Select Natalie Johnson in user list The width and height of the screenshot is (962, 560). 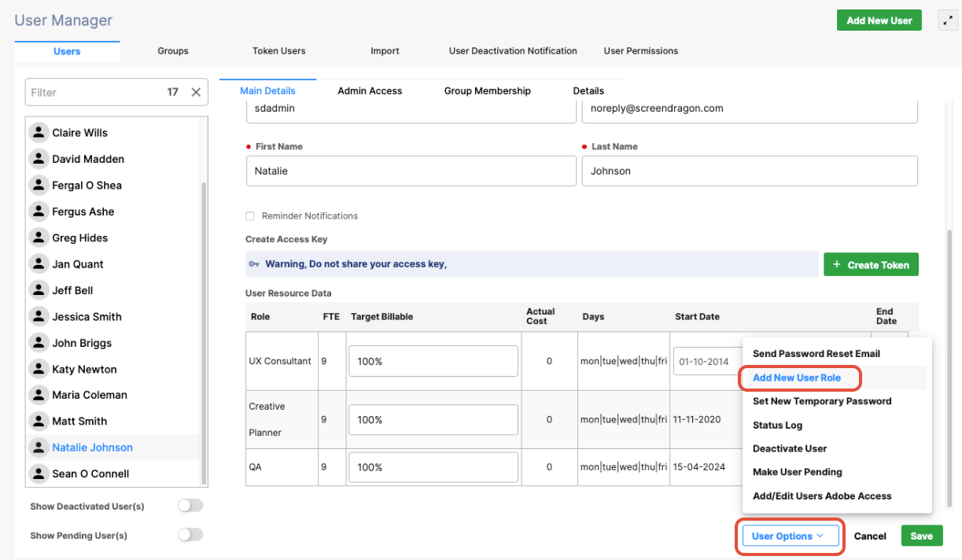[112, 448]
